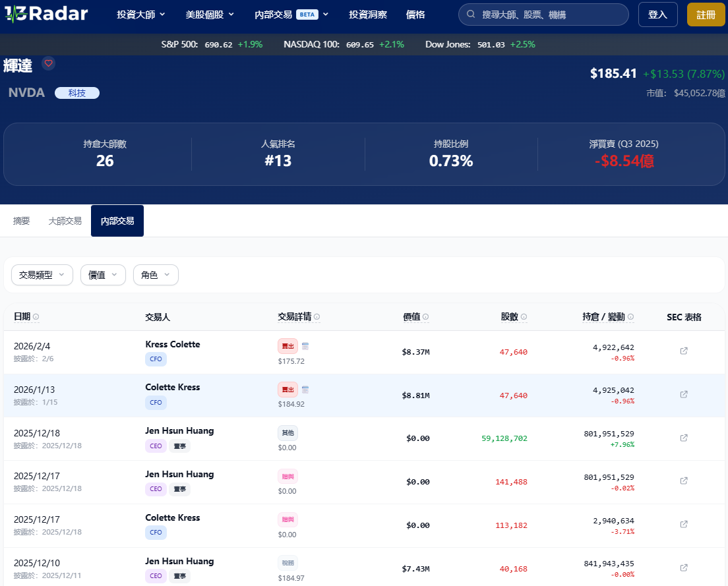The height and width of the screenshot is (586, 728).
Task: Open Jen Hsun Huang link on 2025/12/18 row
Action: (179, 430)
